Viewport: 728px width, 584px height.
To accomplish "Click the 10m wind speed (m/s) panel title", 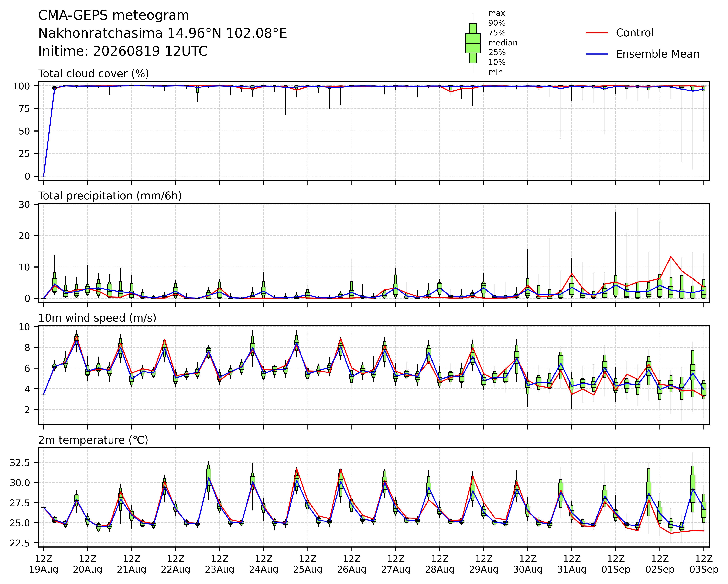I will pyautogui.click(x=97, y=318).
